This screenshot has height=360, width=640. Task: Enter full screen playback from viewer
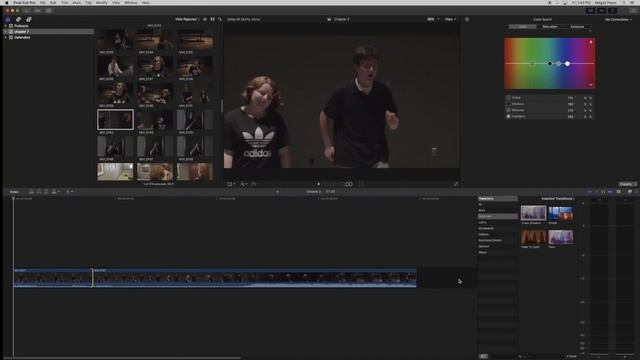456,184
